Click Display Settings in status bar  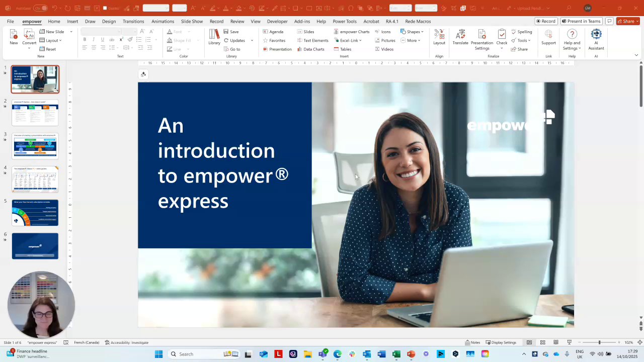[x=501, y=342]
